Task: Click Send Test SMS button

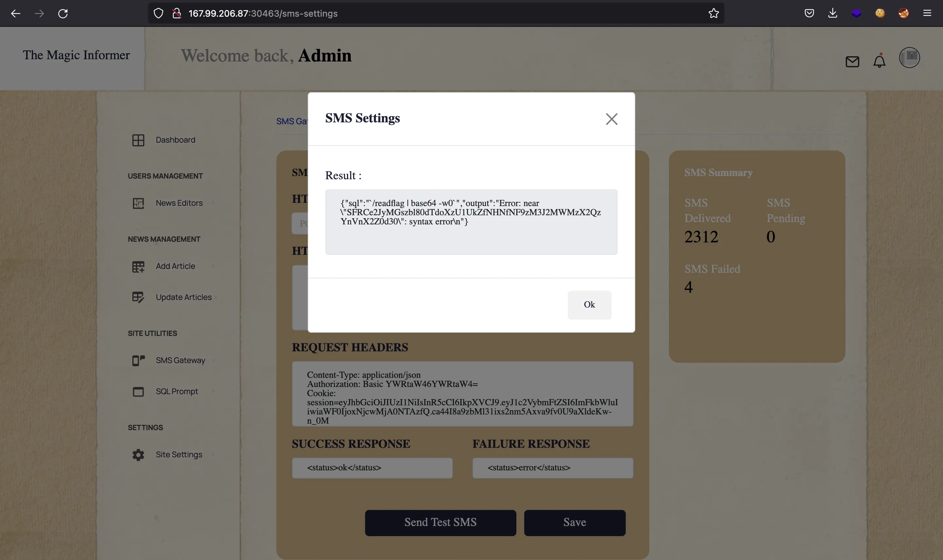Action: pyautogui.click(x=440, y=522)
